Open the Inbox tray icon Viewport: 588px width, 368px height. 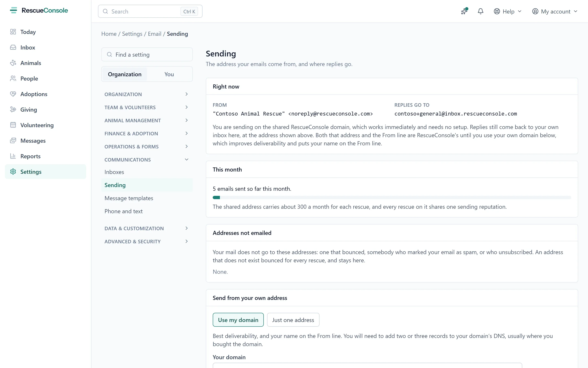pos(13,47)
